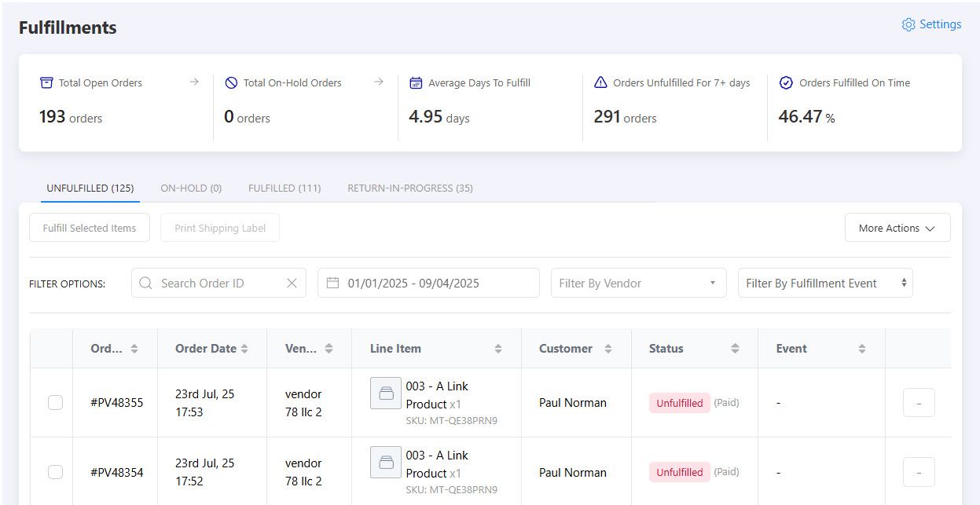Image resolution: width=980 pixels, height=505 pixels.
Task: Click product thumbnail for order #PV48355
Action: pos(385,393)
